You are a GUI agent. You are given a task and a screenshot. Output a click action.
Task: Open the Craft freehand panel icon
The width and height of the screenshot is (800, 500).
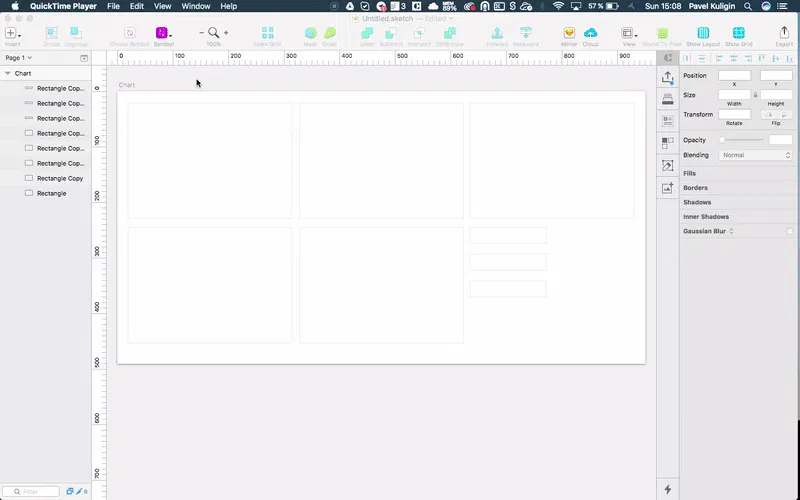(x=668, y=166)
